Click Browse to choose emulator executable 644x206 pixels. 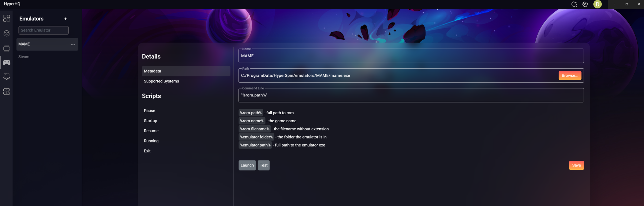click(x=570, y=76)
